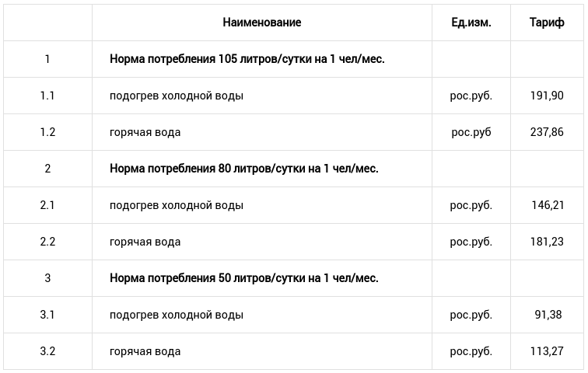Click the Тариф column header
588x373 pixels.
tap(547, 23)
